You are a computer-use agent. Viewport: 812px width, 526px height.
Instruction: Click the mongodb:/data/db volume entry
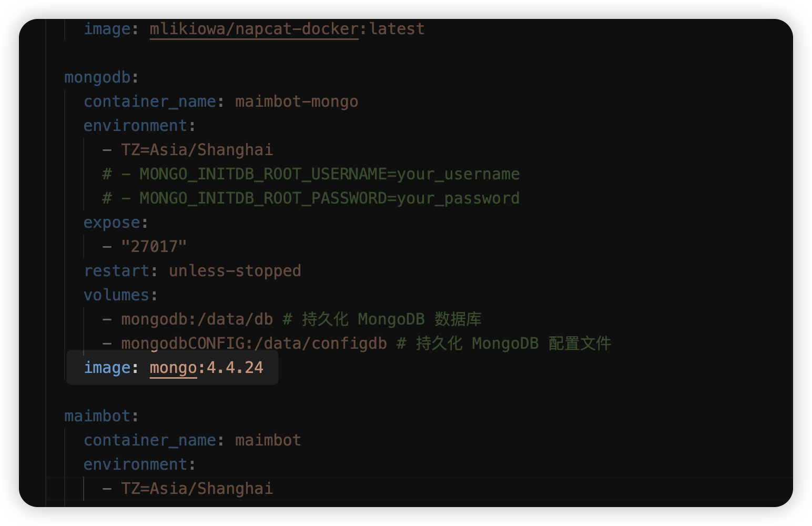(x=197, y=319)
